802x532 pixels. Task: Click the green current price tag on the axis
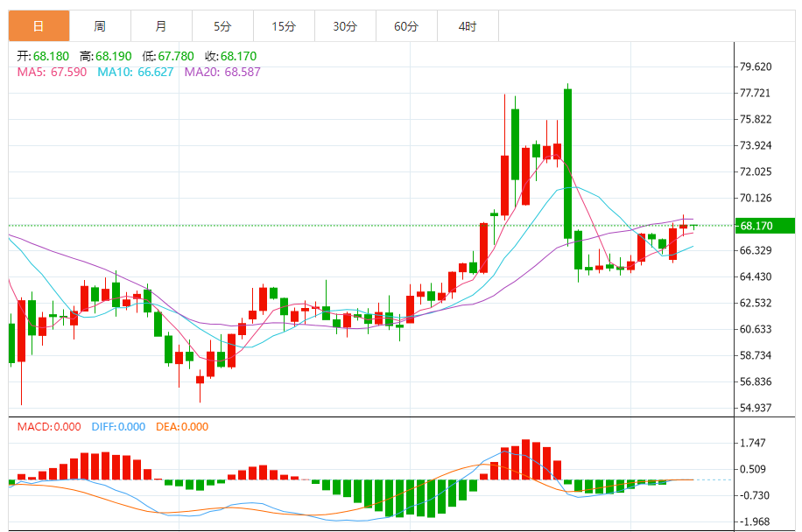click(x=764, y=226)
